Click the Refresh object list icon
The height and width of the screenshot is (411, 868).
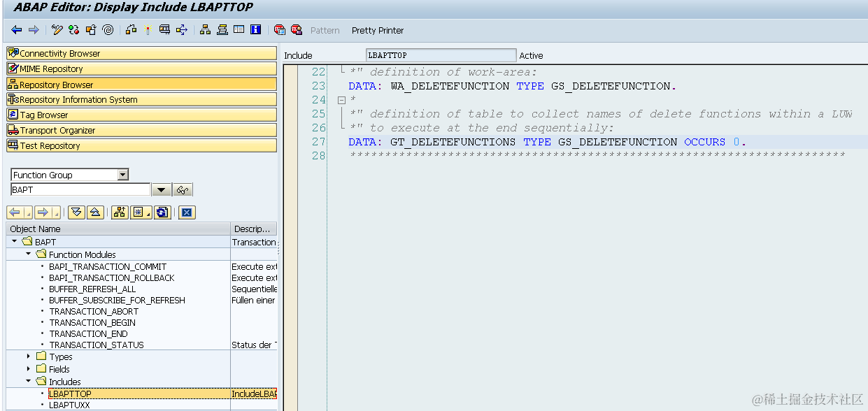coord(162,212)
